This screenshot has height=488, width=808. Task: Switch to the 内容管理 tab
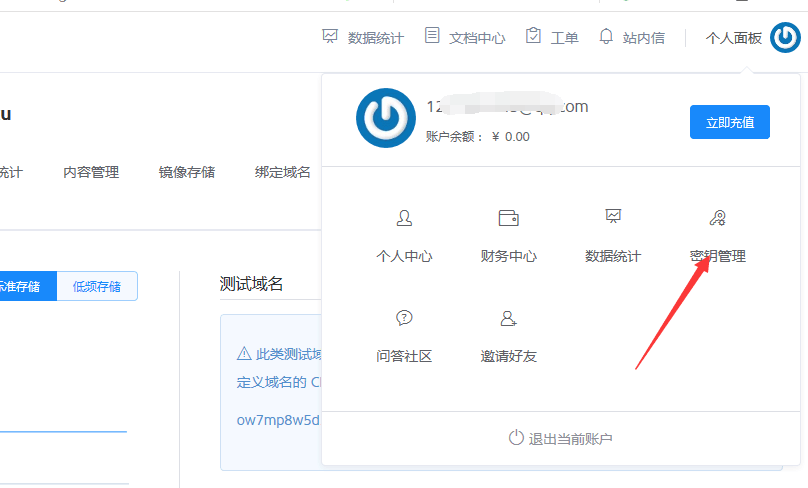pos(91,172)
